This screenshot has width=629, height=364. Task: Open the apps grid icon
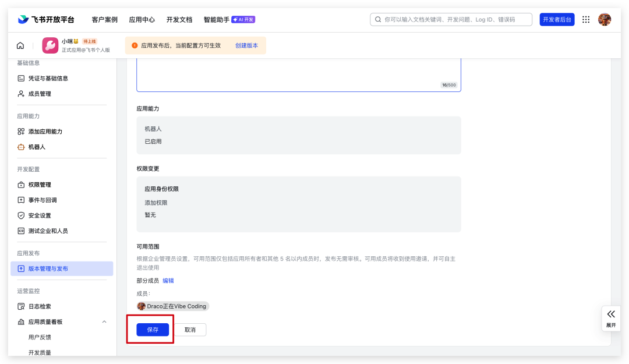586,19
